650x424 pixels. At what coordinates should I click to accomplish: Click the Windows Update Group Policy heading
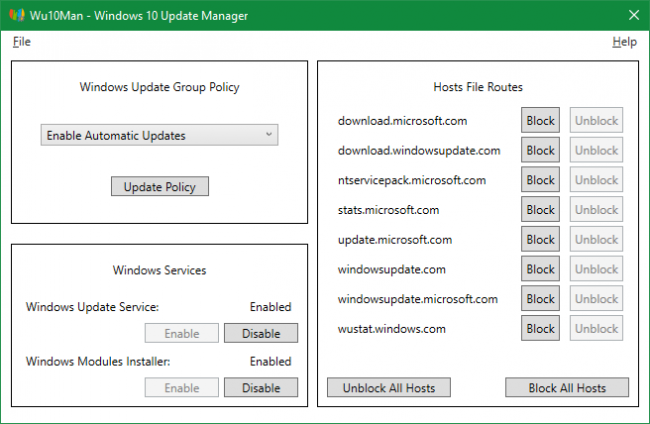coord(160,87)
